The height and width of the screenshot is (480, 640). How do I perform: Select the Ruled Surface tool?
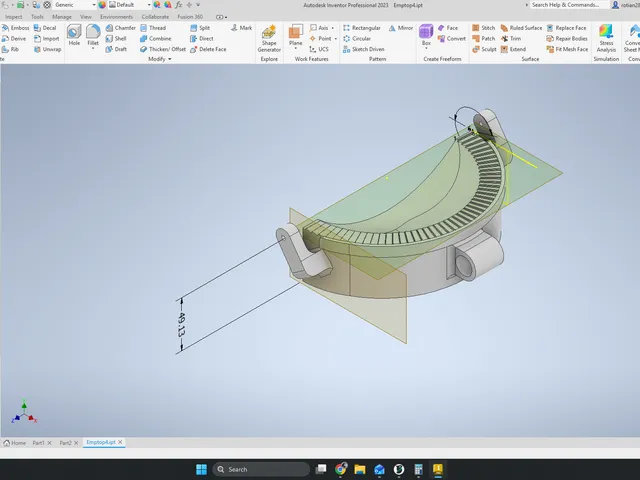521,28
